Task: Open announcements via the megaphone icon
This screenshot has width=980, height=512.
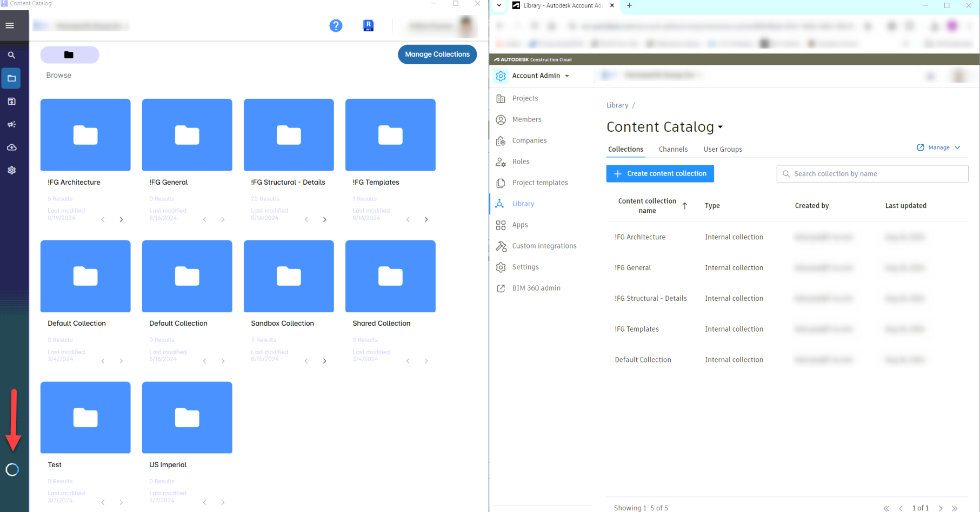Action: click(x=11, y=124)
